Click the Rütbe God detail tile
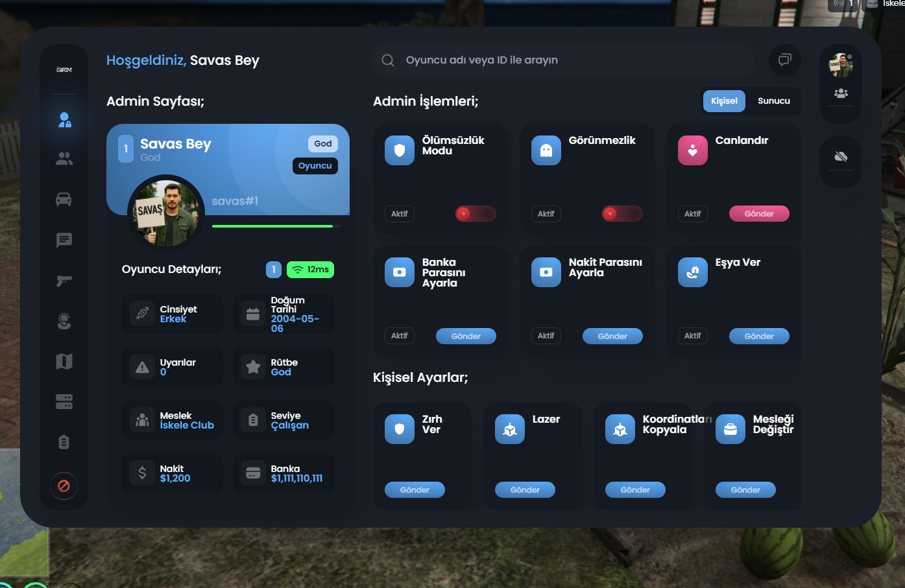This screenshot has height=588, width=905. click(284, 368)
